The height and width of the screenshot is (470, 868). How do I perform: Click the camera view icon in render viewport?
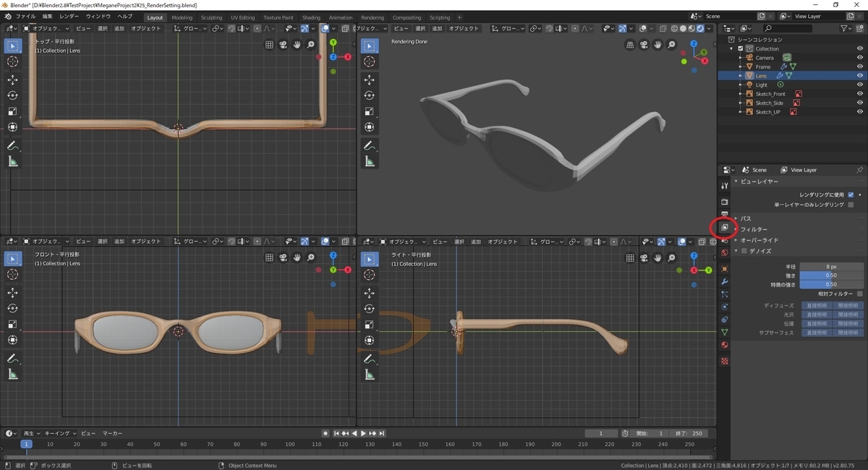point(644,45)
